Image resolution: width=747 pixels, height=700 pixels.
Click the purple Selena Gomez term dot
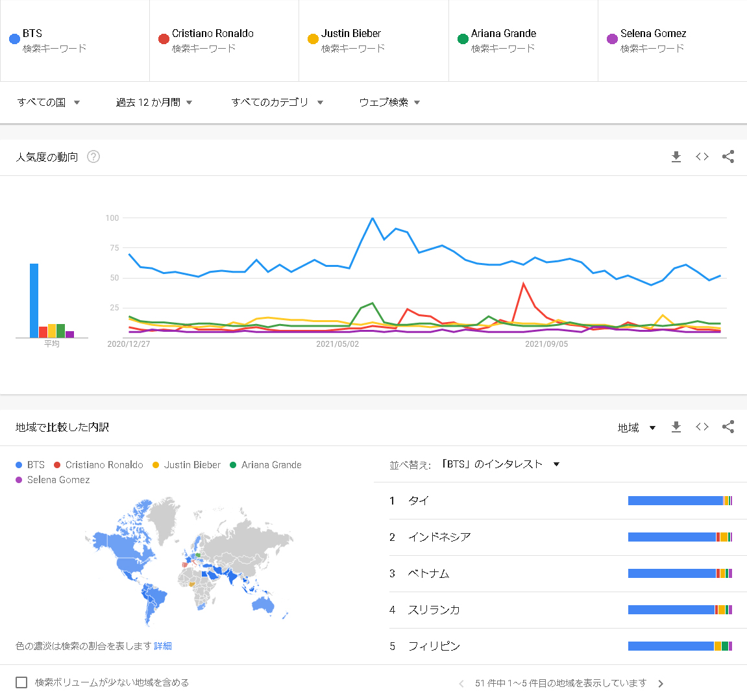pyautogui.click(x=612, y=39)
